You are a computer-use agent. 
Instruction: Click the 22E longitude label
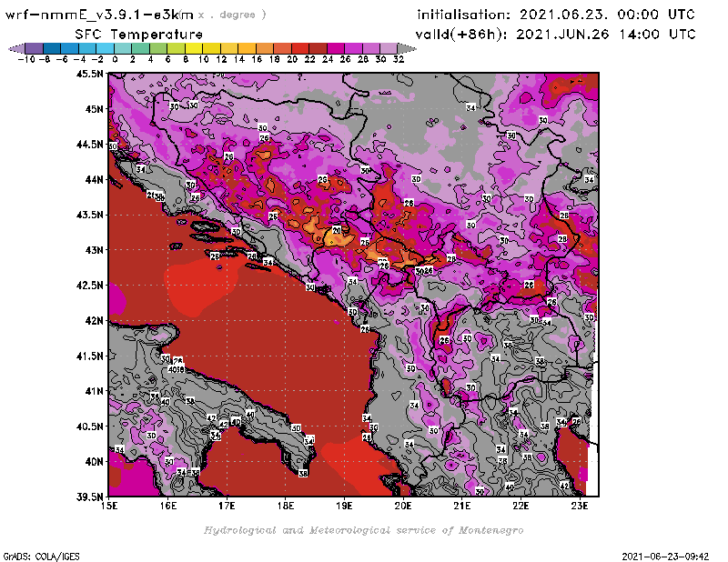click(x=521, y=506)
